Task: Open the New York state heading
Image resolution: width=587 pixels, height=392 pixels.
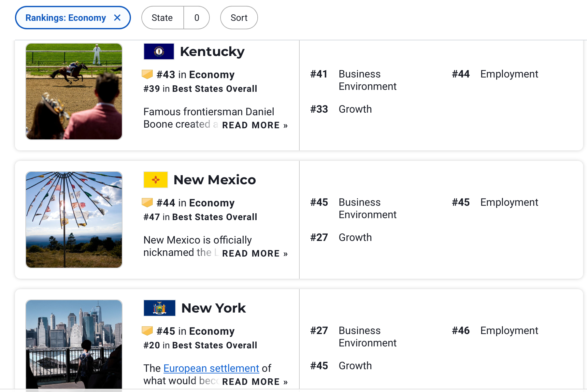Action: (x=213, y=308)
